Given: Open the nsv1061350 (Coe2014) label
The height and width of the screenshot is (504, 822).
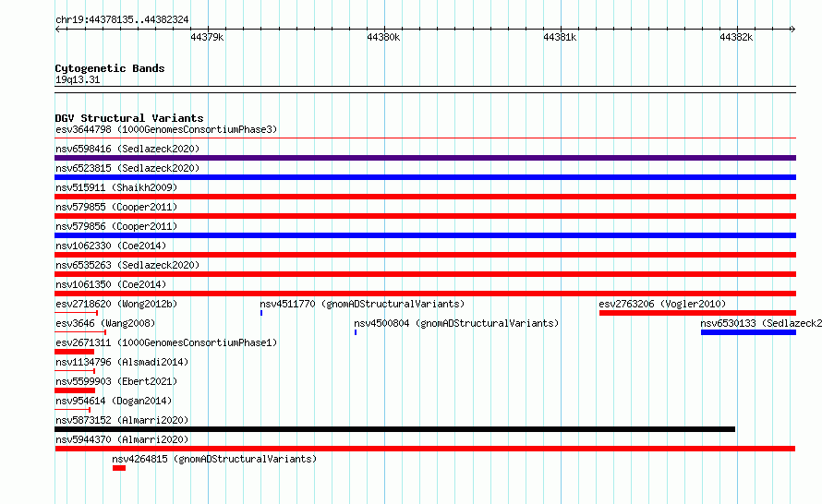Looking at the screenshot, I should [x=111, y=284].
